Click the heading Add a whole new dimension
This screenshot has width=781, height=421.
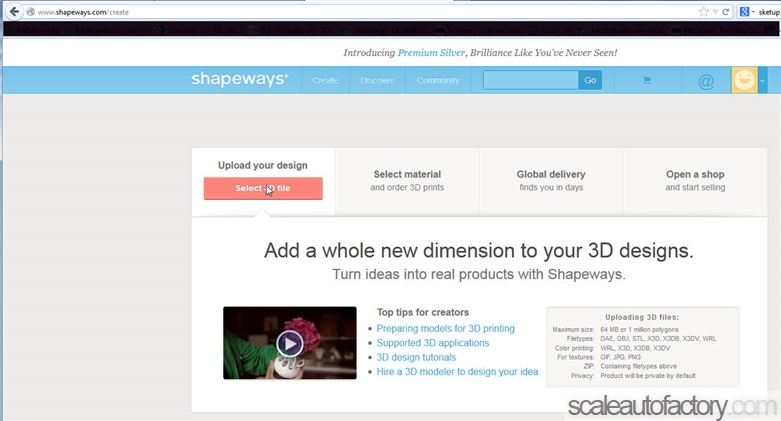pos(479,251)
